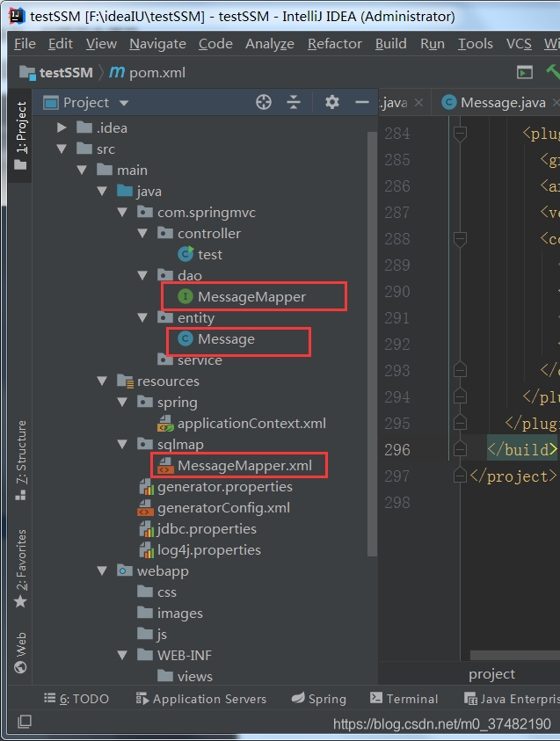
Task: Toggle the Spring tool window
Action: click(x=319, y=699)
